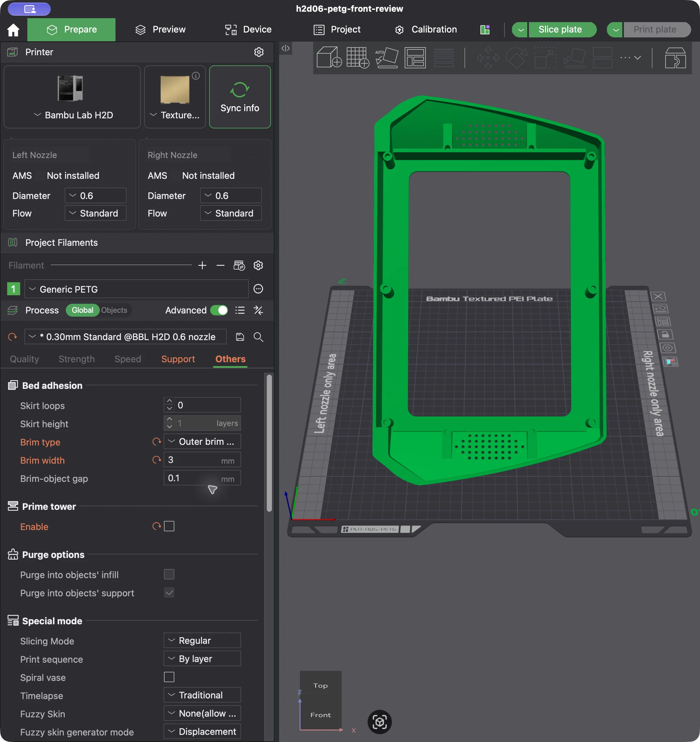Select the Support settings tab
The image size is (700, 742).
pos(178,359)
